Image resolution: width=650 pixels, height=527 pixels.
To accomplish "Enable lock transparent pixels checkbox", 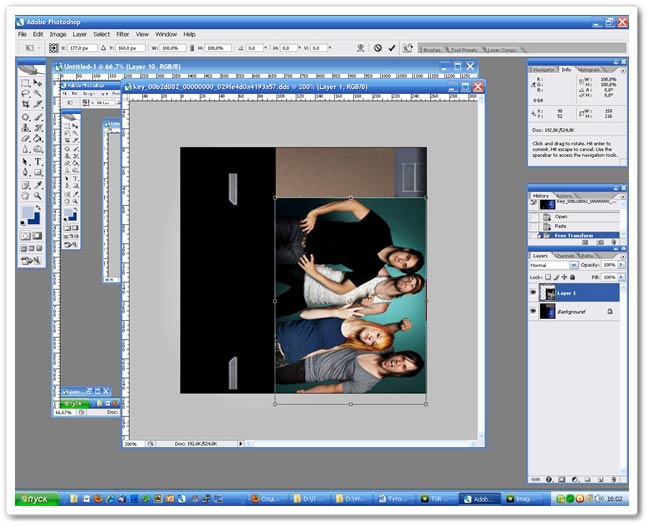I will coord(549,277).
